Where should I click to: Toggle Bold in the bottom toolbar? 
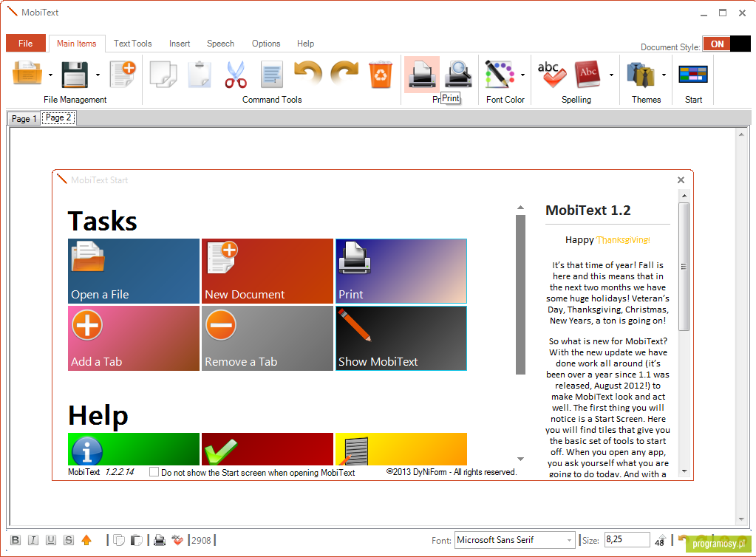coord(16,540)
